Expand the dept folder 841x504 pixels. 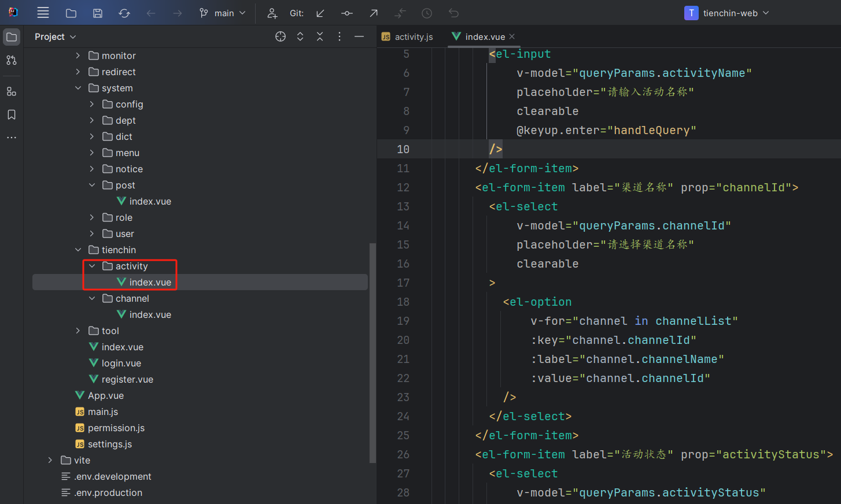pos(92,120)
